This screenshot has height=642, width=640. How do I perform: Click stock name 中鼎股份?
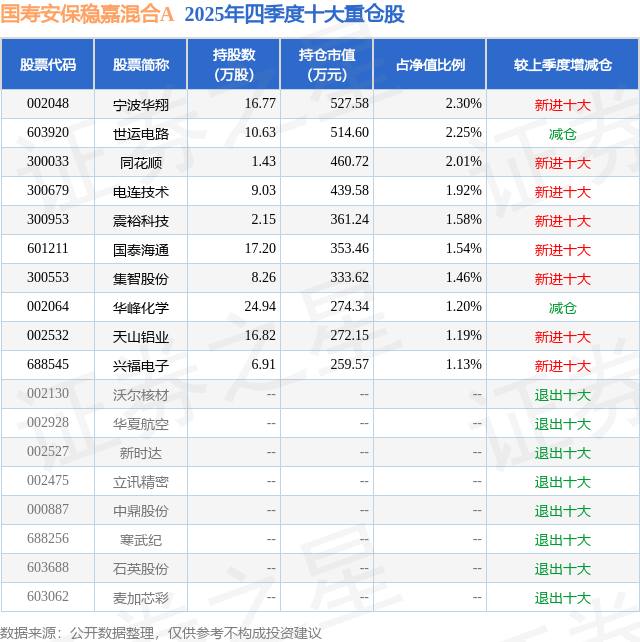(x=140, y=512)
